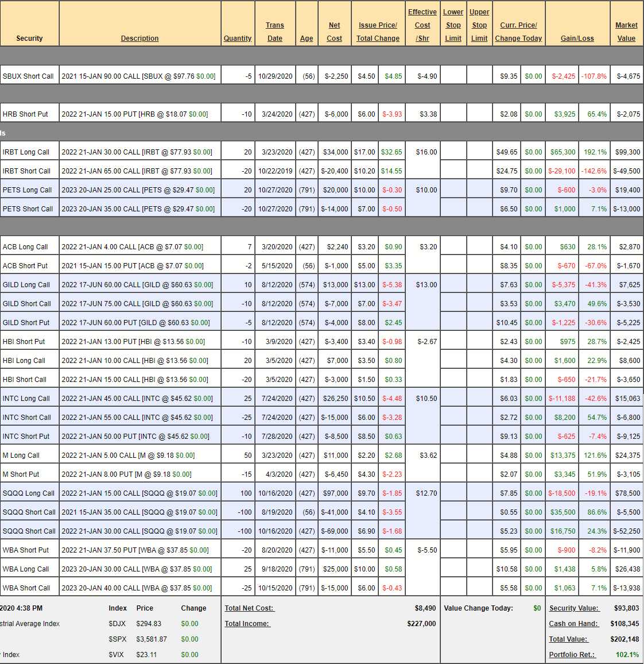Click the Portfolio Ret. link
The width and height of the screenshot is (644, 664).
(572, 655)
